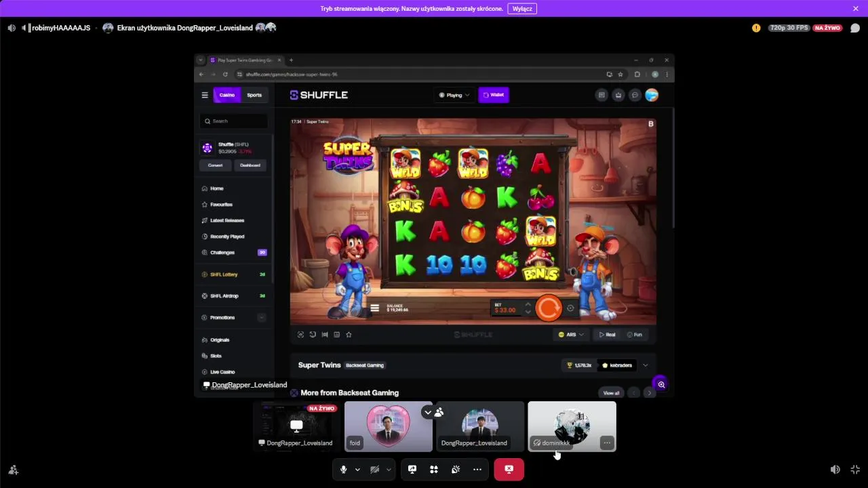Viewport: 868px width, 488px height.
Task: Expand the Super Twins info chevron
Action: coord(645,365)
